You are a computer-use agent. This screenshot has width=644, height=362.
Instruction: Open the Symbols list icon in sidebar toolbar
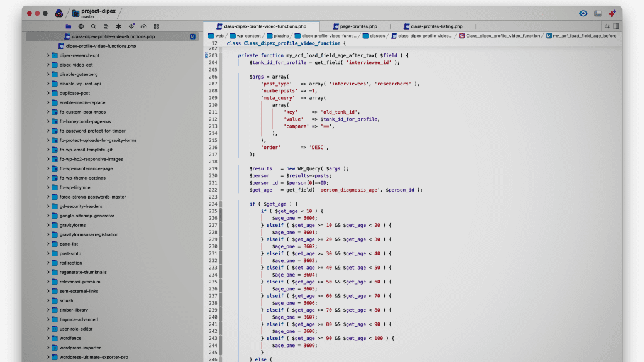click(x=106, y=26)
